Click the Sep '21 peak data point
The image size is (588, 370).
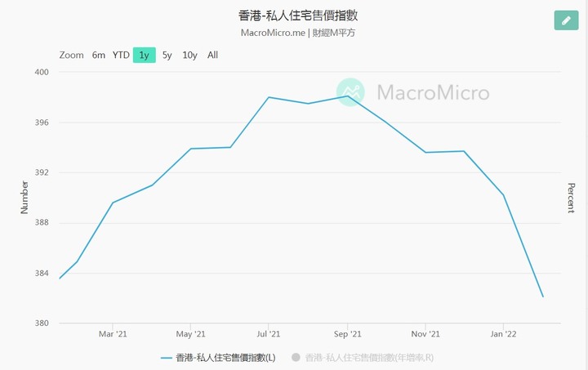[348, 96]
